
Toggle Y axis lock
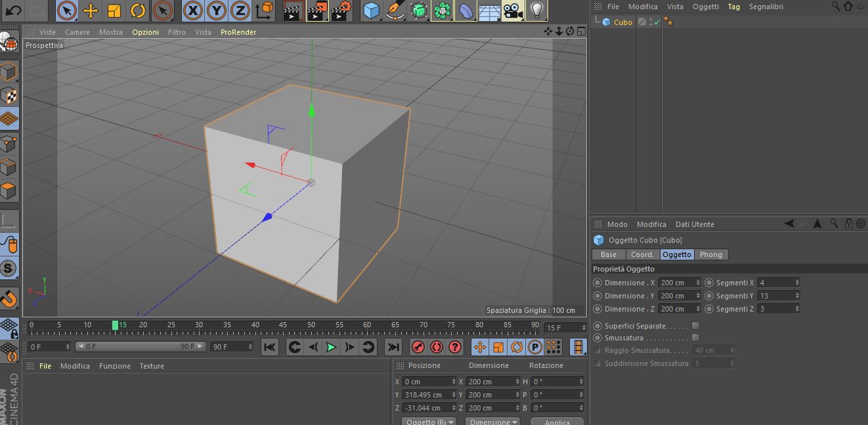216,10
